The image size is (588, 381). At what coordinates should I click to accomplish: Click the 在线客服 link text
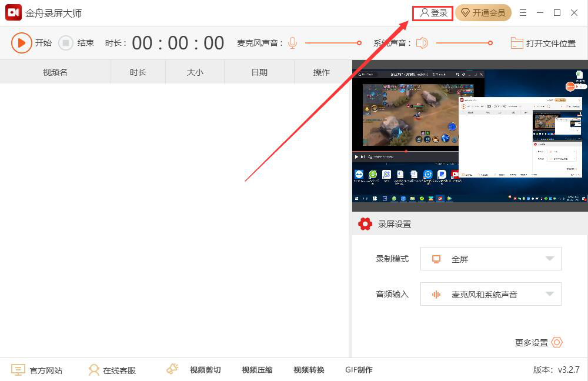tap(119, 370)
